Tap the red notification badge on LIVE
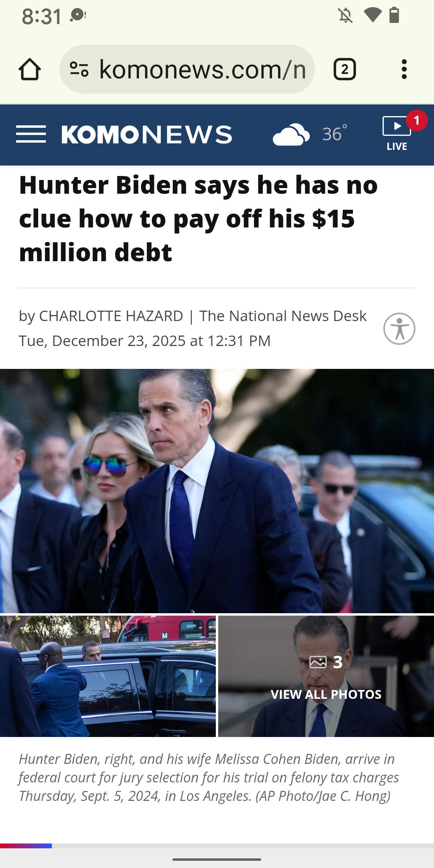 click(x=417, y=120)
